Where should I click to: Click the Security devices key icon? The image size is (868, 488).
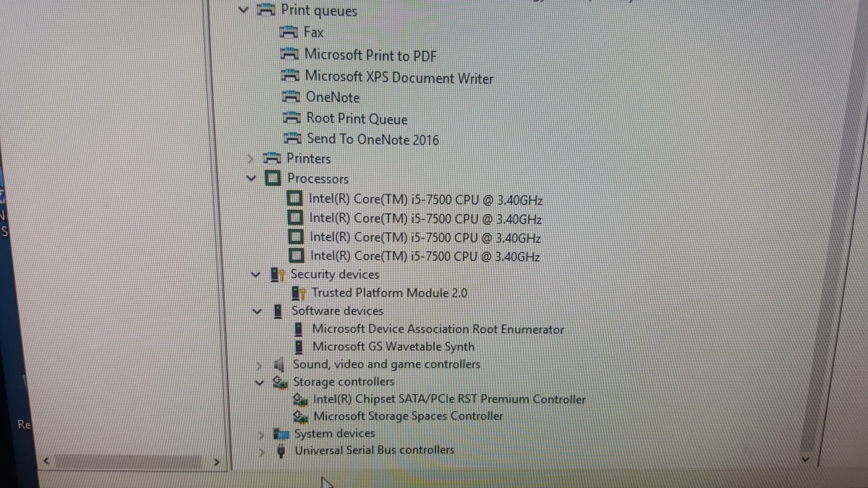click(278, 275)
